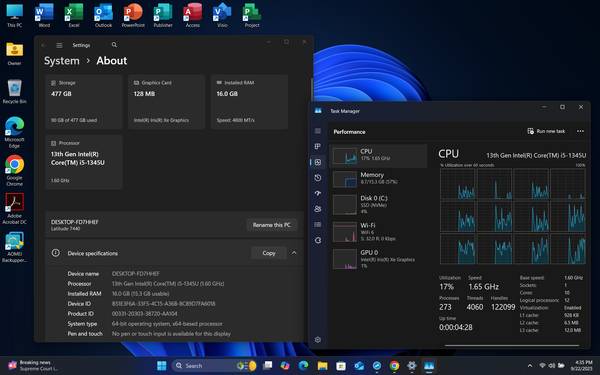Open the Storage 477 GB card
Image resolution: width=600 pixels, height=375 pixels.
point(84,102)
